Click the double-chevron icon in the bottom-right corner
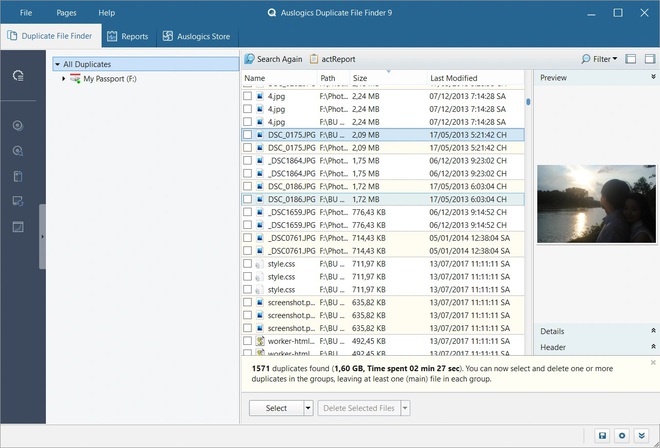The height and width of the screenshot is (448, 660). [641, 436]
